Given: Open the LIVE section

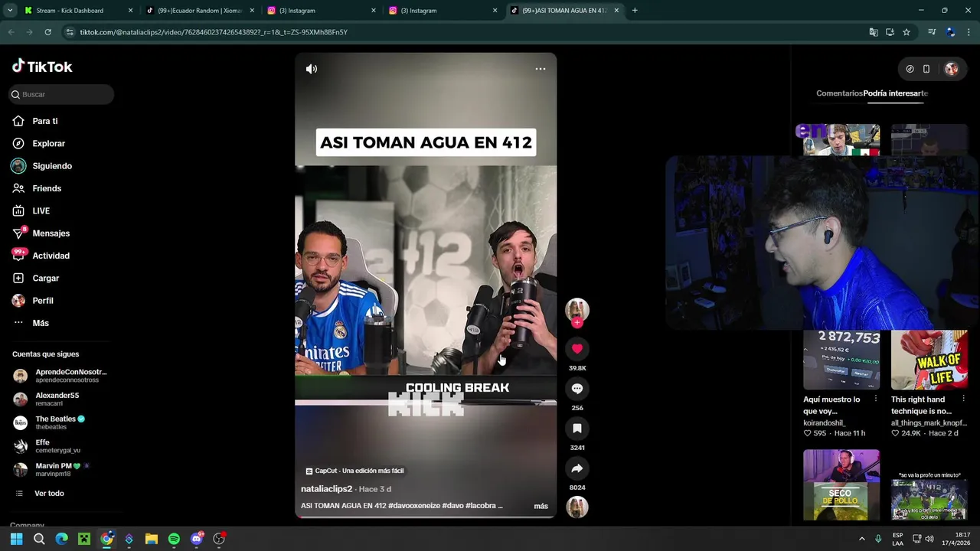Looking at the screenshot, I should 41,210.
